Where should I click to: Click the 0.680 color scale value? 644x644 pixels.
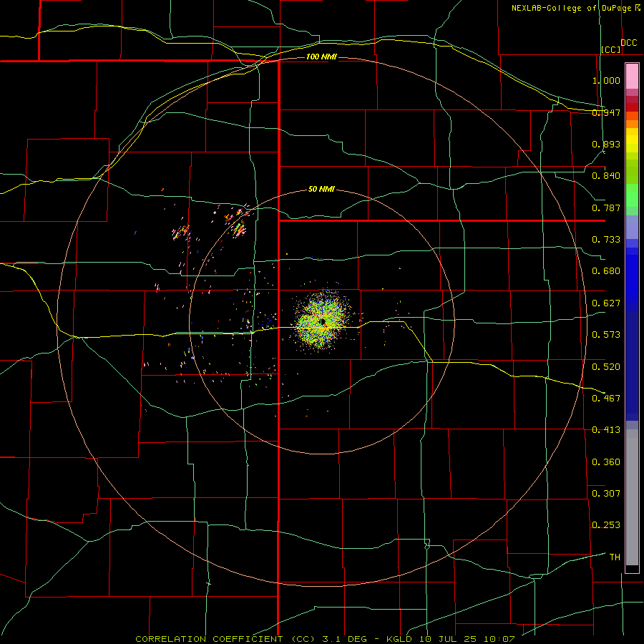tap(606, 271)
